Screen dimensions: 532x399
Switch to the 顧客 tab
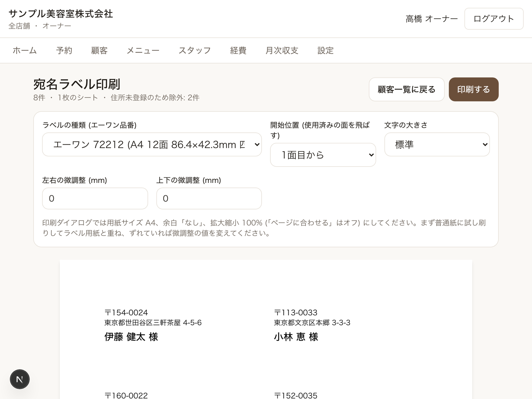click(x=99, y=51)
